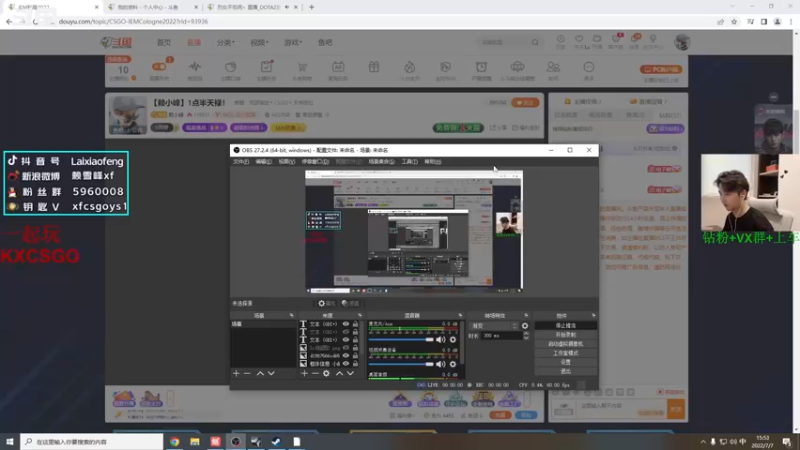The image size is (800, 450).
Task: Open the 麦克风/Aux audio settings gear
Action: pos(453,340)
